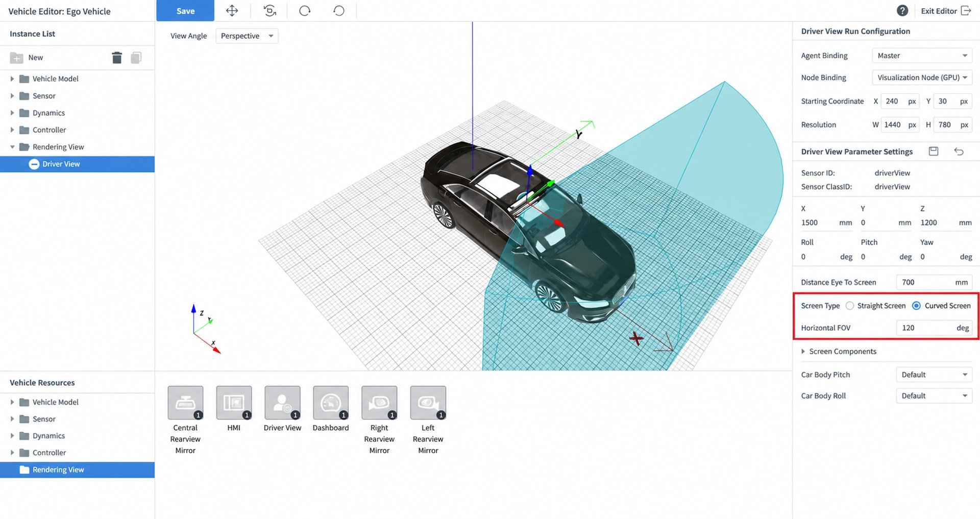The image size is (980, 519).
Task: Click the New label in Instance List
Action: click(35, 58)
